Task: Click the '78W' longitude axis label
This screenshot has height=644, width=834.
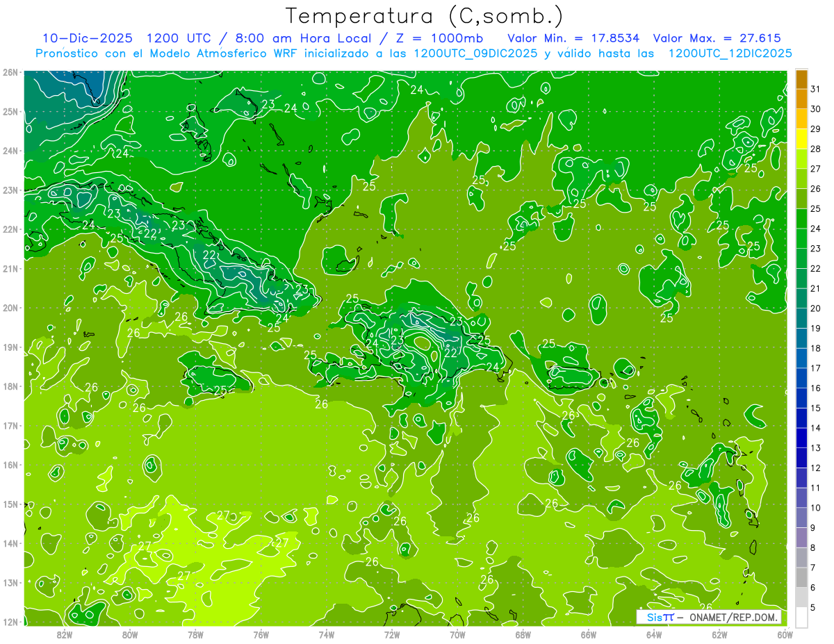Action: point(195,634)
